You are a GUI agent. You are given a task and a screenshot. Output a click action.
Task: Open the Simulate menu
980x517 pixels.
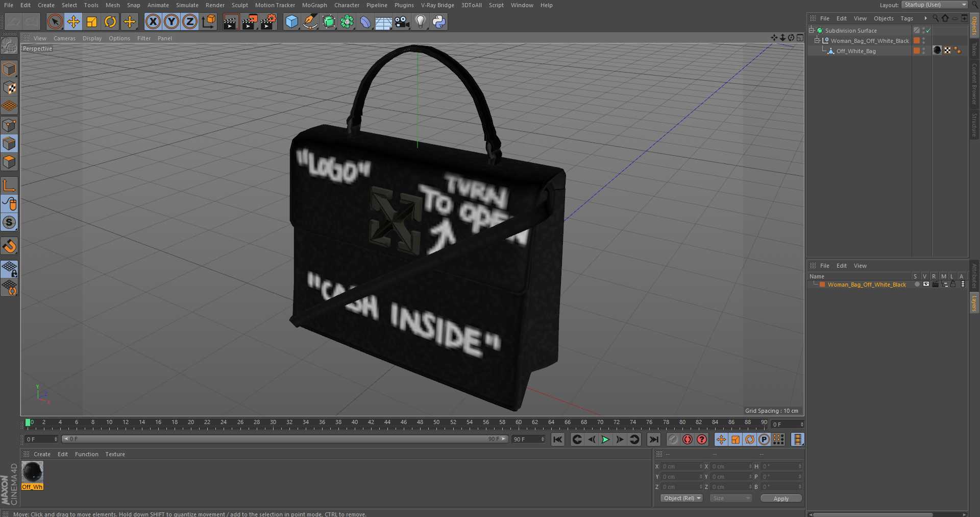tap(187, 5)
